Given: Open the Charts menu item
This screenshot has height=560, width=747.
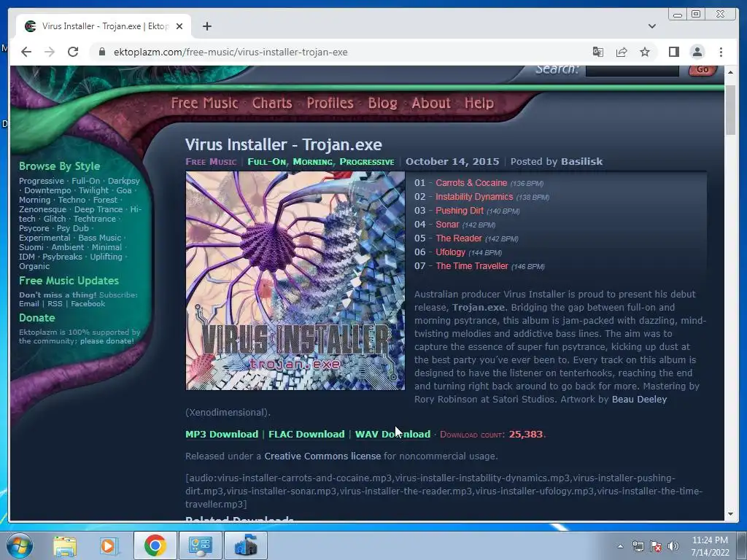Looking at the screenshot, I should tap(272, 103).
